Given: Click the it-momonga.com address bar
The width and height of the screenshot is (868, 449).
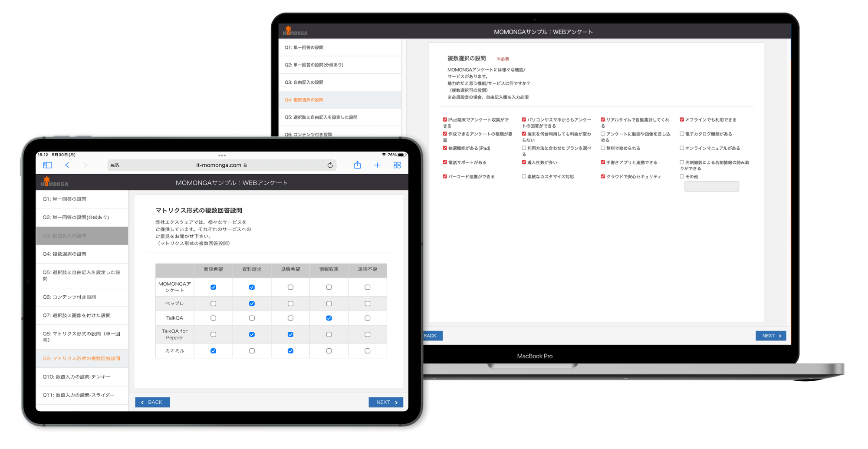Looking at the screenshot, I should [x=222, y=165].
